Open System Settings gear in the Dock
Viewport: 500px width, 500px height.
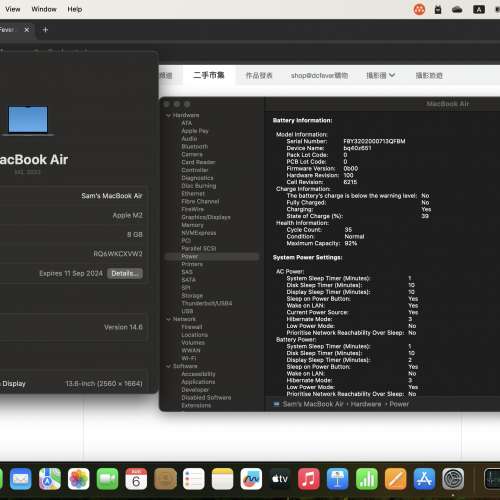click(x=453, y=479)
